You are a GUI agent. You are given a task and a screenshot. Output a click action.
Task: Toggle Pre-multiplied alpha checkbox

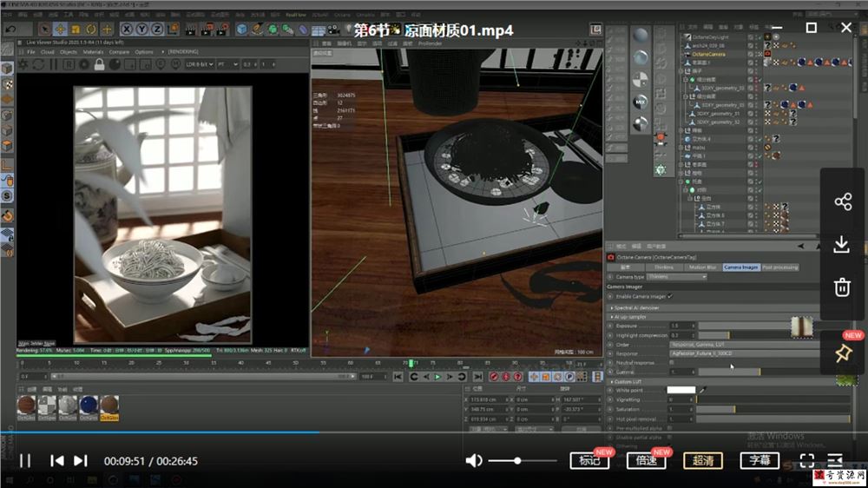tap(670, 428)
